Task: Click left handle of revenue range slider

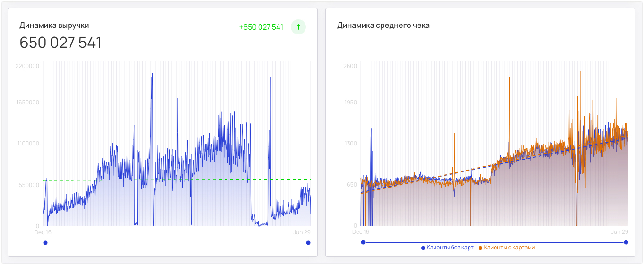Action: pyautogui.click(x=45, y=243)
